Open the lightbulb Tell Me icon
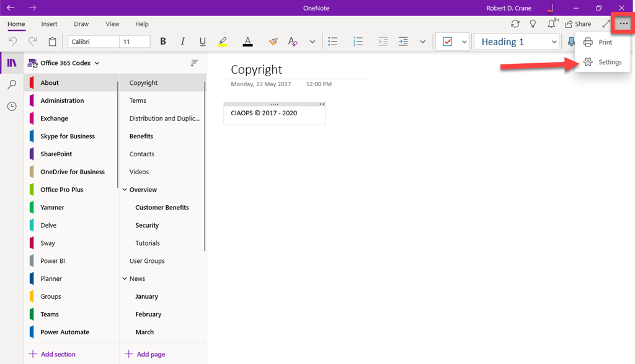Viewport: 635px width, 364px height. pyautogui.click(x=533, y=24)
